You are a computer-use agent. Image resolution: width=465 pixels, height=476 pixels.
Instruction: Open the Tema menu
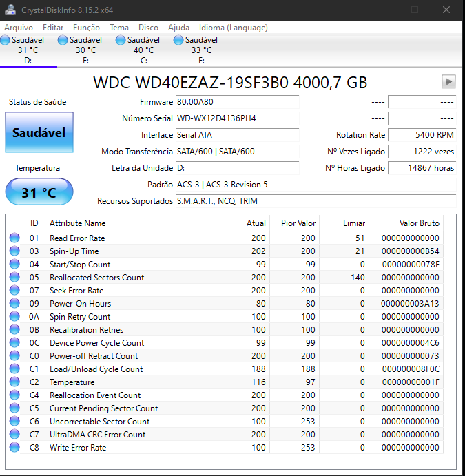119,28
